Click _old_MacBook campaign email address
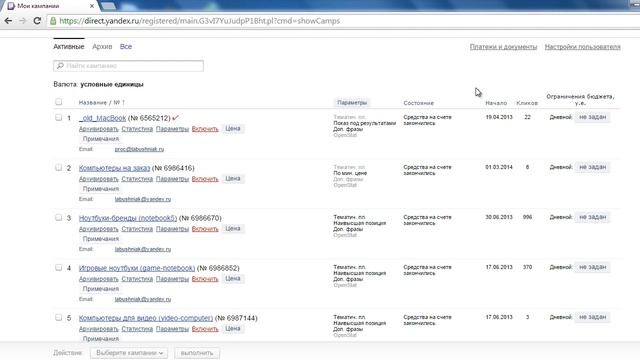The image size is (640, 360). click(x=139, y=149)
